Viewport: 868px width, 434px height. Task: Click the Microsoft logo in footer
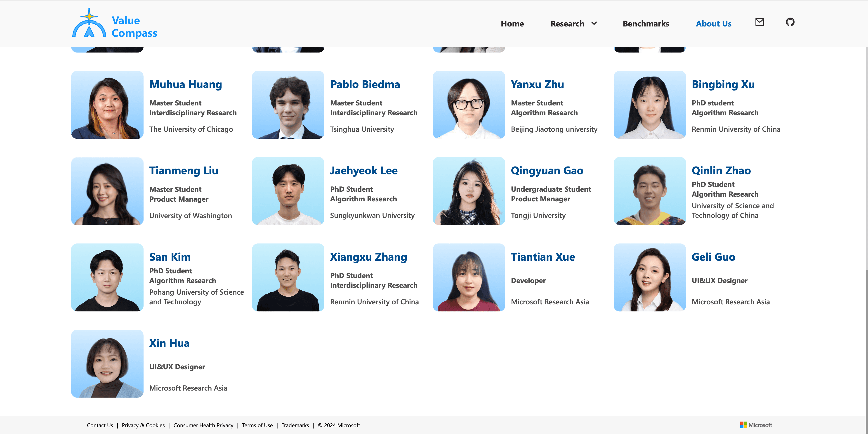[756, 425]
